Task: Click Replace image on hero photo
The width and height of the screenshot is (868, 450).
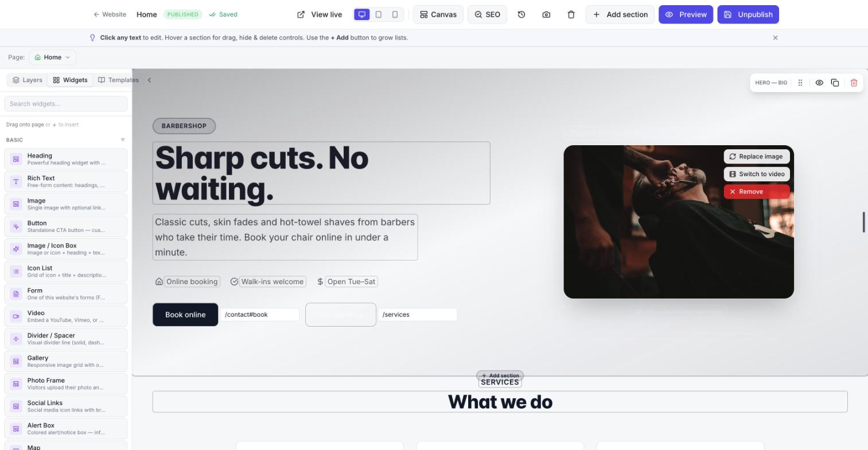Action: point(757,156)
